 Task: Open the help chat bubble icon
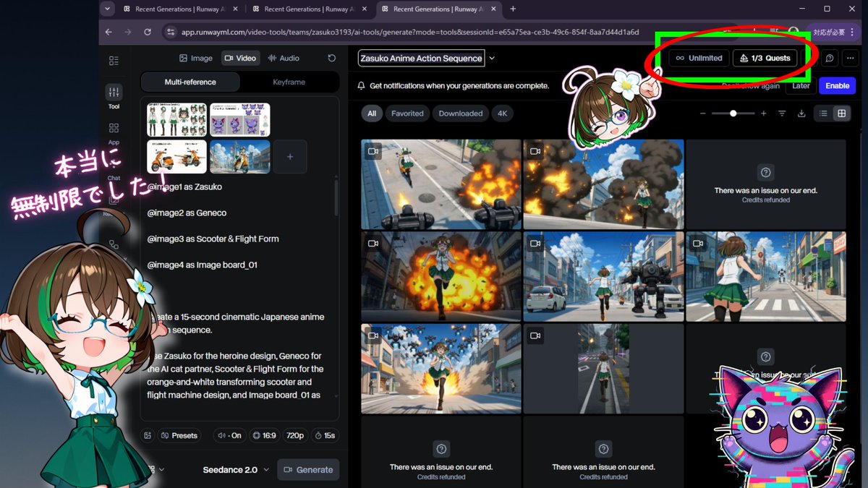tap(830, 58)
